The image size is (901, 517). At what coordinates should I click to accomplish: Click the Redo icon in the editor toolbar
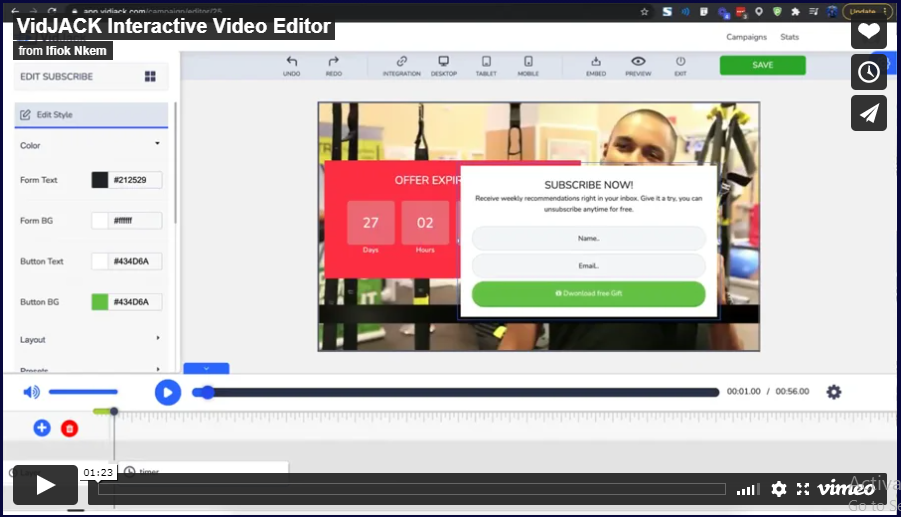pos(333,61)
